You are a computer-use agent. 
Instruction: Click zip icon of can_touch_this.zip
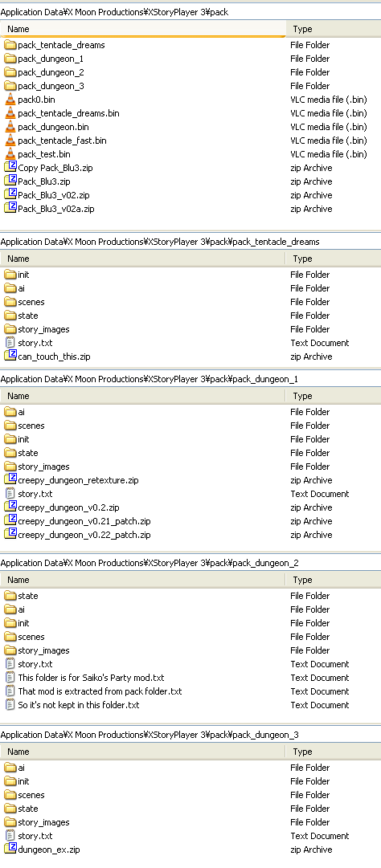coord(10,356)
